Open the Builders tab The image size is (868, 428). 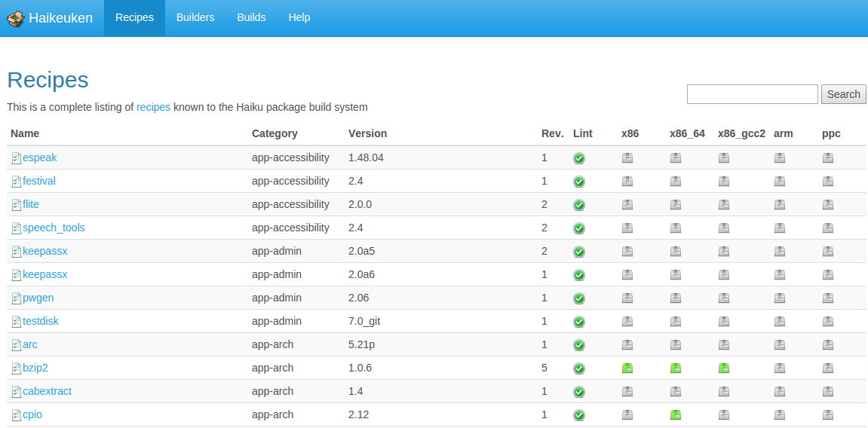[195, 17]
